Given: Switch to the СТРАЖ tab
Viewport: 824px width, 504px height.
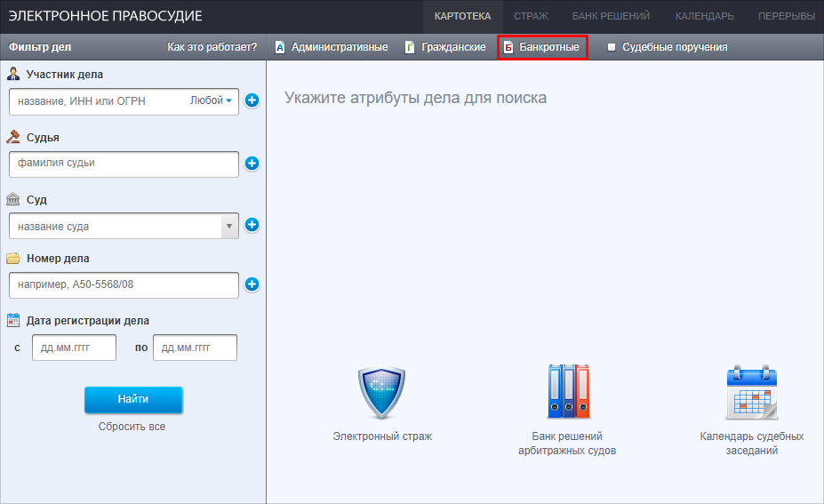Looking at the screenshot, I should 531,16.
